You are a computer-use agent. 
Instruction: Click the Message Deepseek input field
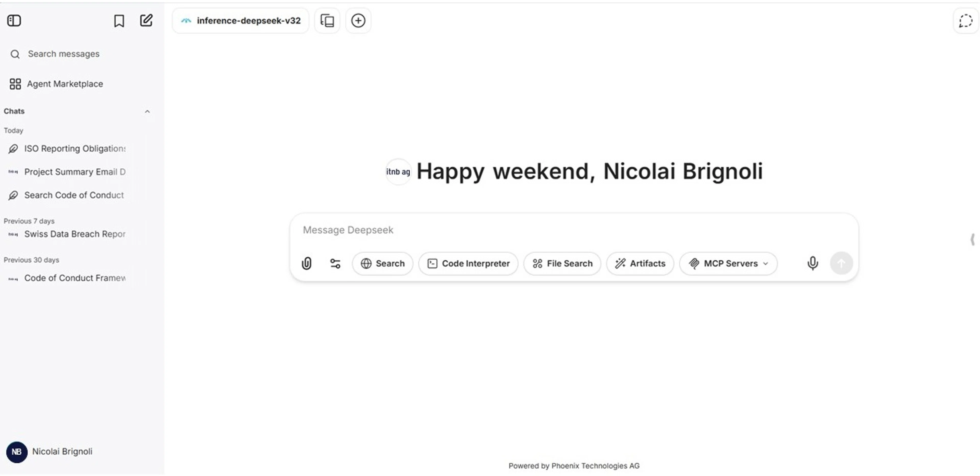(x=533, y=230)
